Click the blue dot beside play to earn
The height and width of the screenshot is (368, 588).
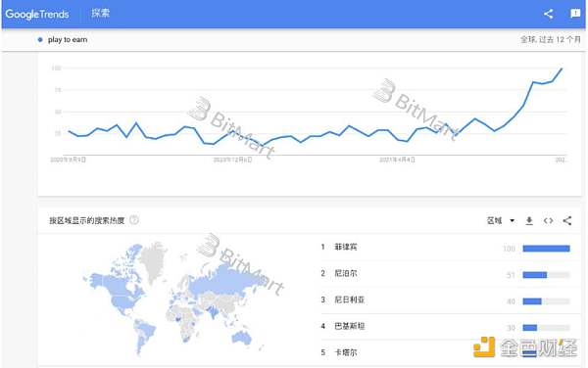40,40
